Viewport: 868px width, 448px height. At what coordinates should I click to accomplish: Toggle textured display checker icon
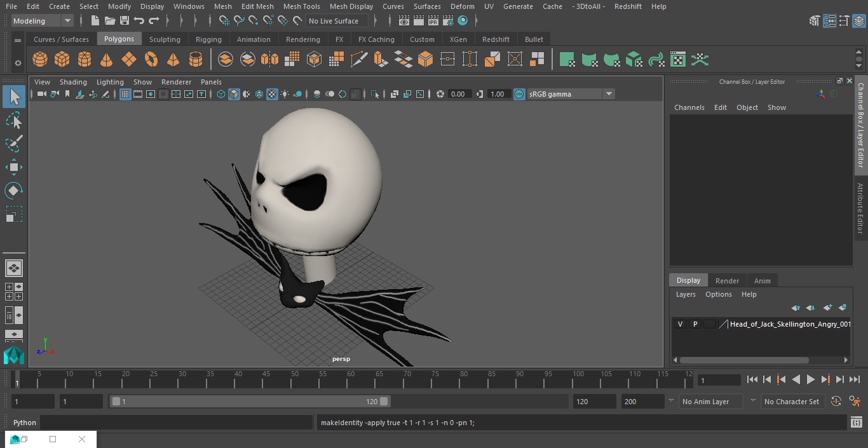pyautogui.click(x=272, y=94)
